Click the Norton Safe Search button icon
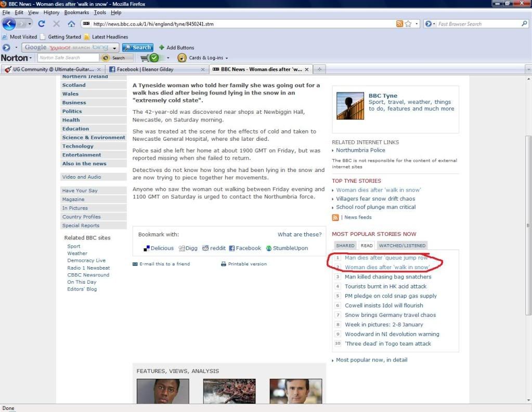The height and width of the screenshot is (412, 532). coord(106,58)
